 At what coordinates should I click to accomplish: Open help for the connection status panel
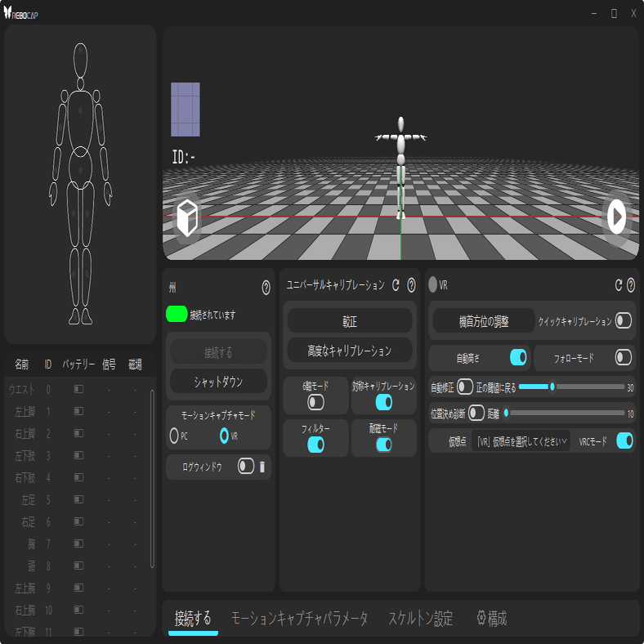click(266, 288)
